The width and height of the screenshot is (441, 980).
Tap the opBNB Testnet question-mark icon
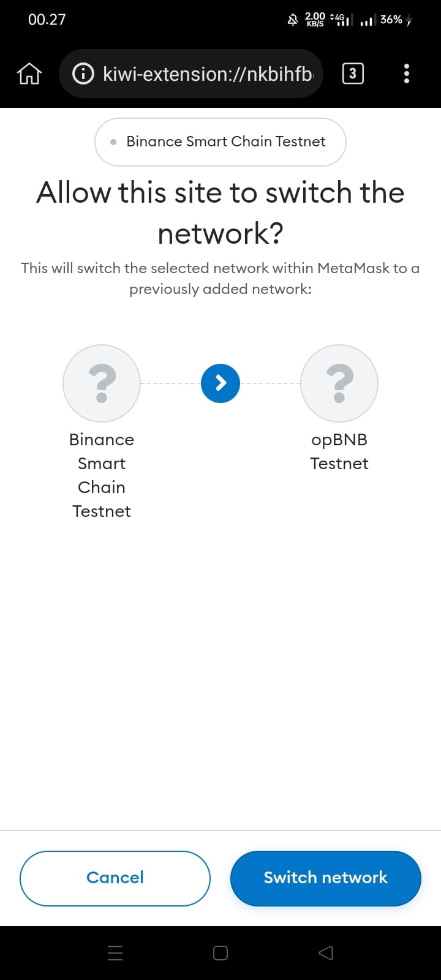339,383
